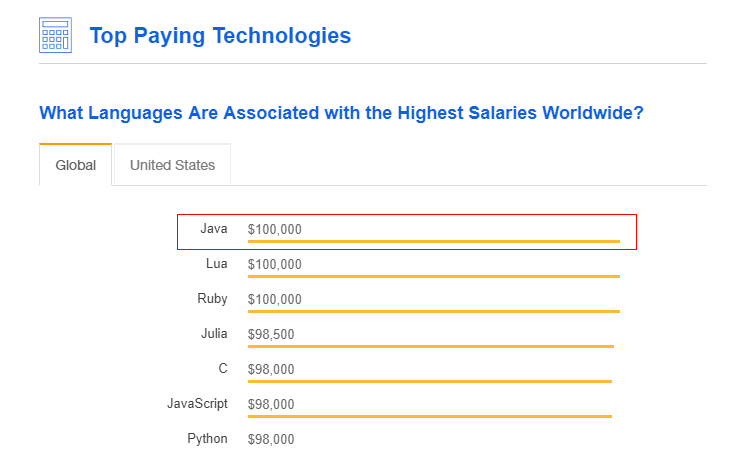Click the Python language label
This screenshot has width=750, height=450.
point(207,439)
